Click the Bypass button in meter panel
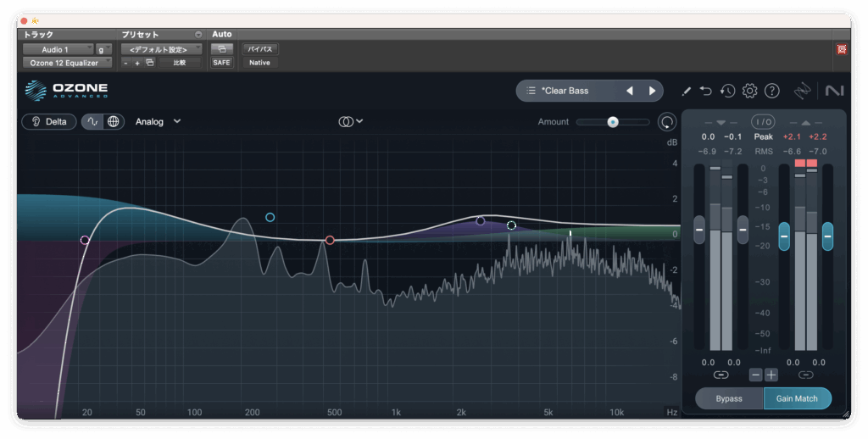The width and height of the screenshot is (868, 439). pyautogui.click(x=729, y=398)
